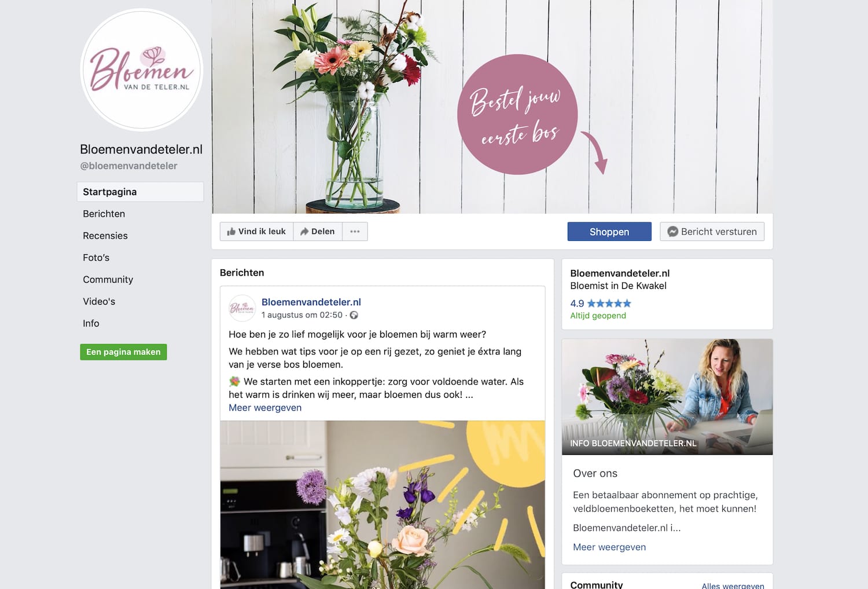Click the small post author avatar

242,308
